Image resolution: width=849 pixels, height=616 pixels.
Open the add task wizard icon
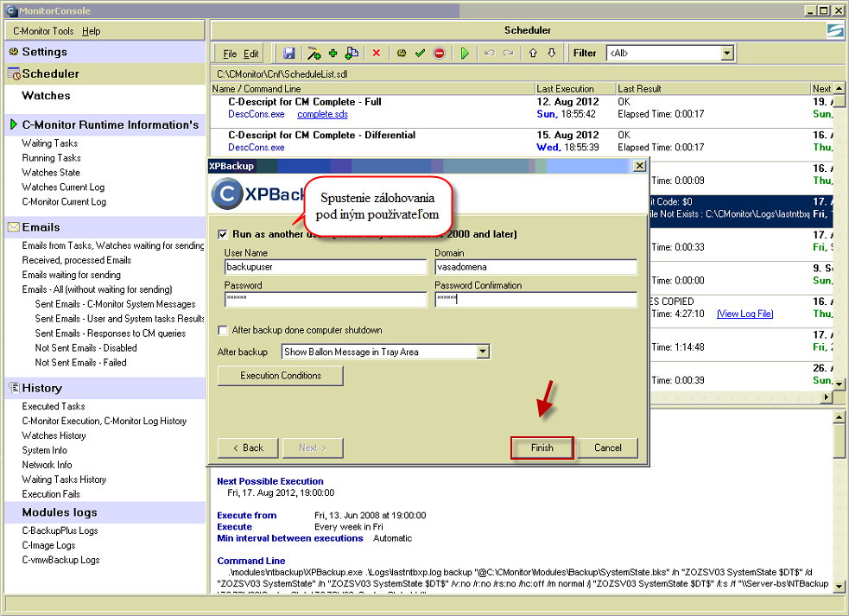point(314,53)
